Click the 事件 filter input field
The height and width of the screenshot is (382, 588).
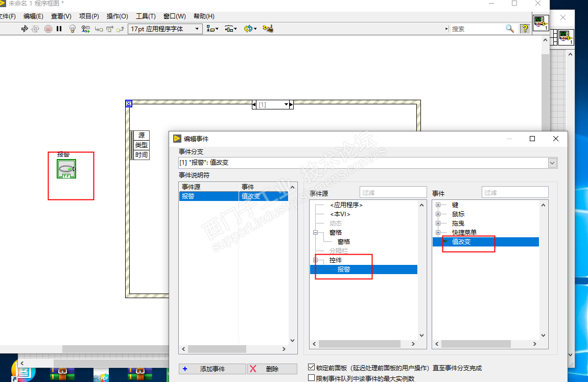[515, 192]
